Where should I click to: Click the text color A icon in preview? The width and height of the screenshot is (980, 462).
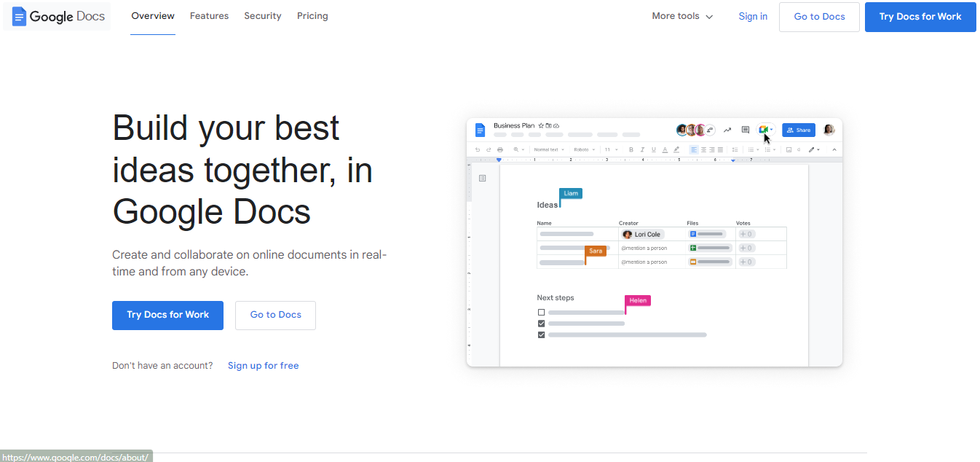665,149
